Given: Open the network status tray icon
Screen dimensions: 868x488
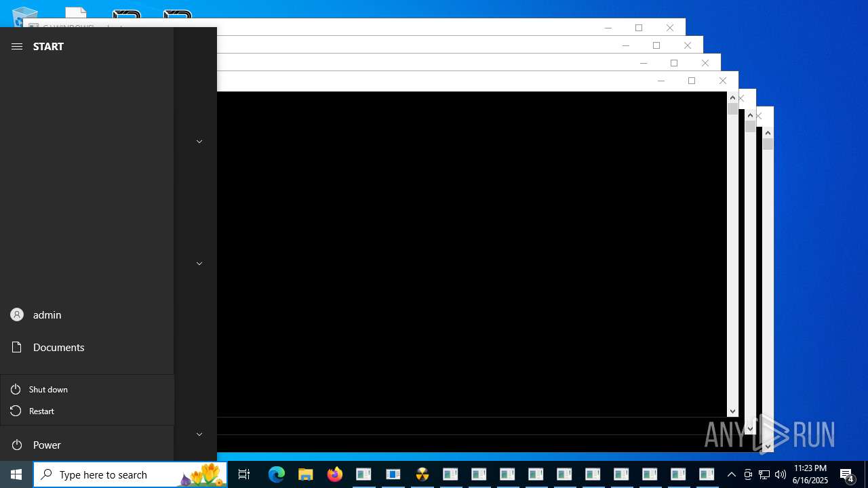Looking at the screenshot, I should (764, 474).
